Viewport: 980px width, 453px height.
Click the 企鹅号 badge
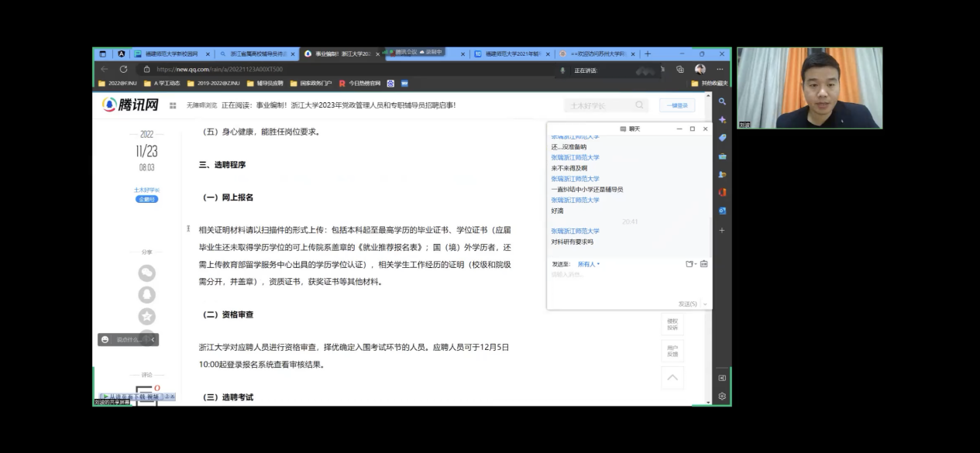[x=146, y=199]
